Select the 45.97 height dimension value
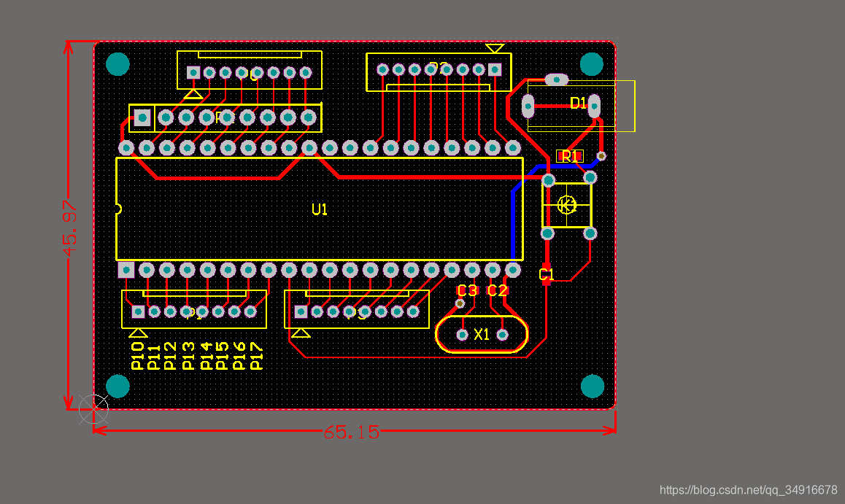This screenshot has height=504, width=845. click(x=70, y=228)
